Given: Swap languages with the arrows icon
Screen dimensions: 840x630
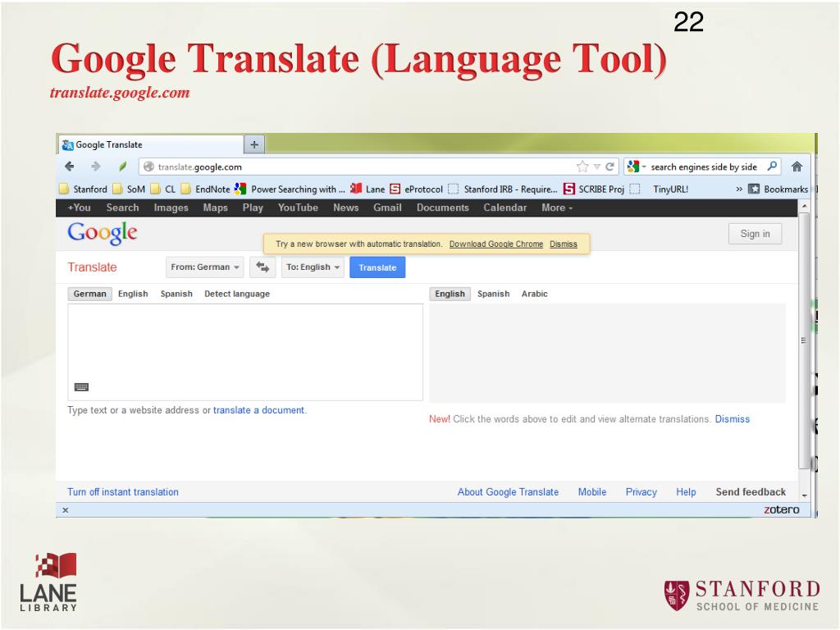Looking at the screenshot, I should click(x=262, y=267).
